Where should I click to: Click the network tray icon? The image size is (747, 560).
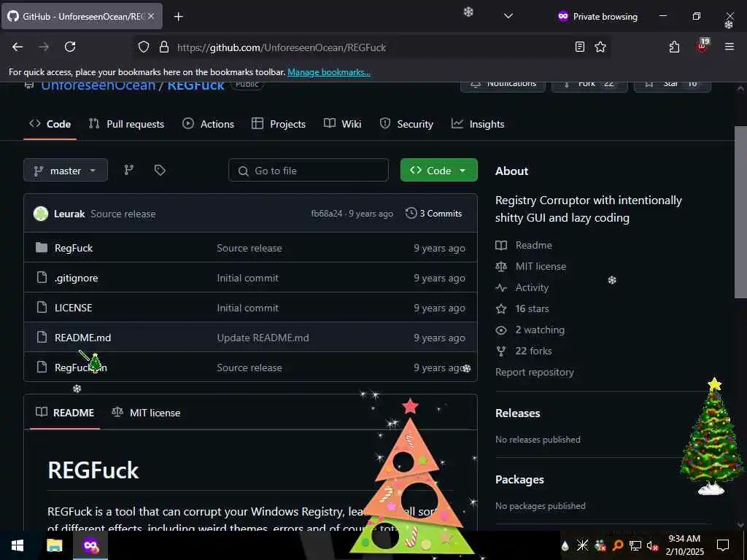[x=635, y=545]
